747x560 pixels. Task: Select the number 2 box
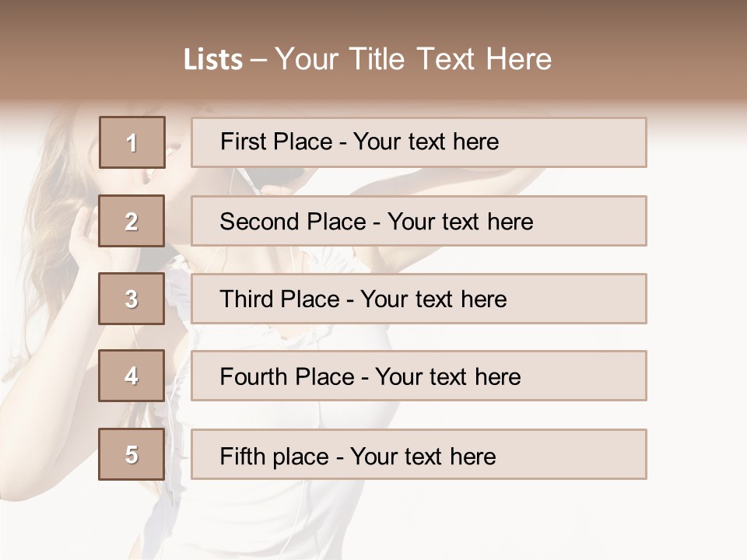[132, 222]
